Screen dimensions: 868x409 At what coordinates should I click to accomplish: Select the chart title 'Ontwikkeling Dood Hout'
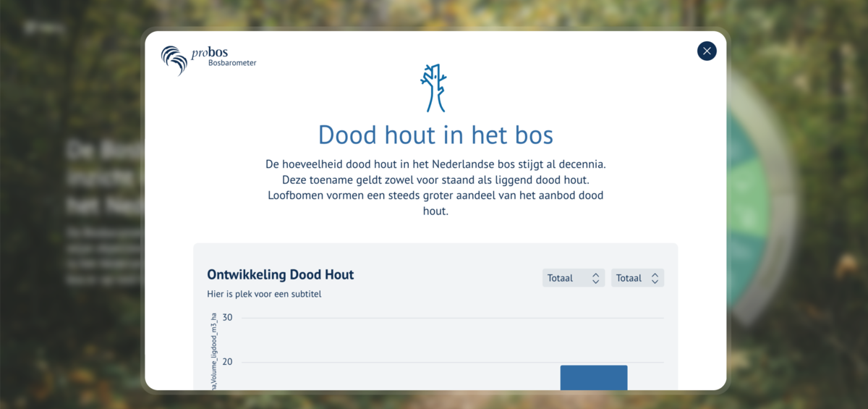281,275
